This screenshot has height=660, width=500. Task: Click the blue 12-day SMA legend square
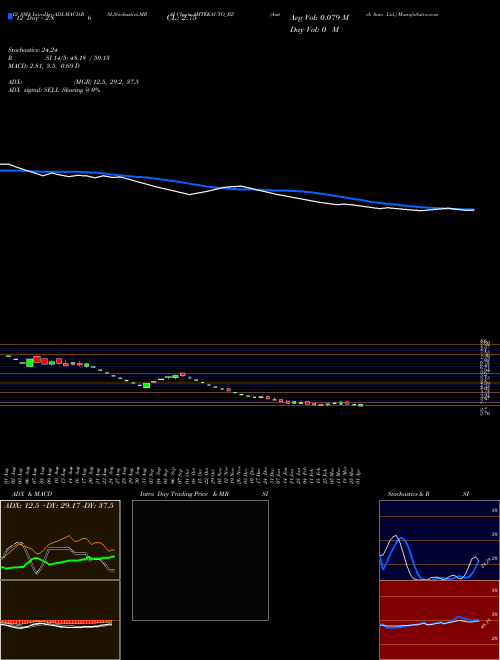point(10,16)
